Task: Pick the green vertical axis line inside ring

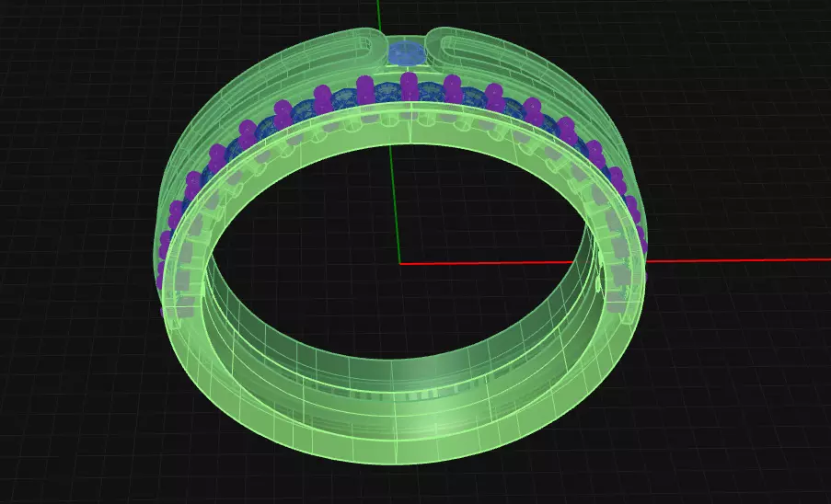Action: [x=395, y=204]
